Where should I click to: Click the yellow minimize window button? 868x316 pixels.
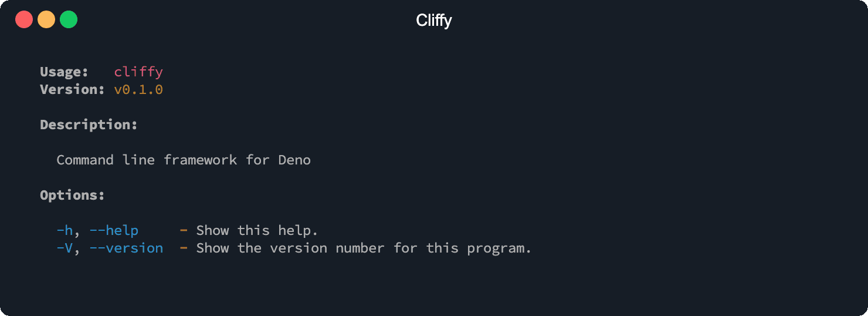coord(46,20)
